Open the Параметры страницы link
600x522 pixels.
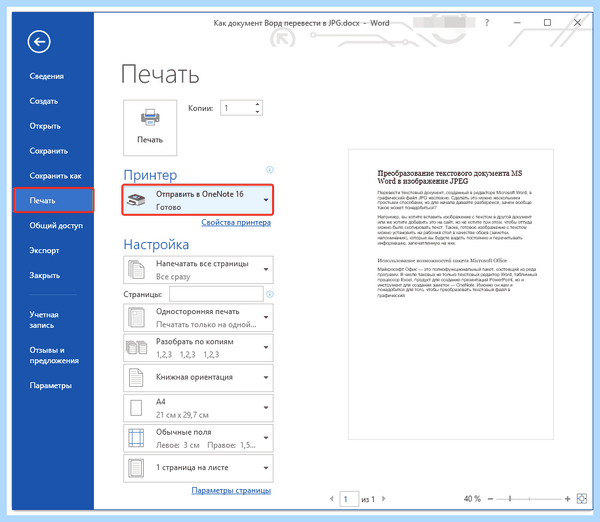pos(231,490)
